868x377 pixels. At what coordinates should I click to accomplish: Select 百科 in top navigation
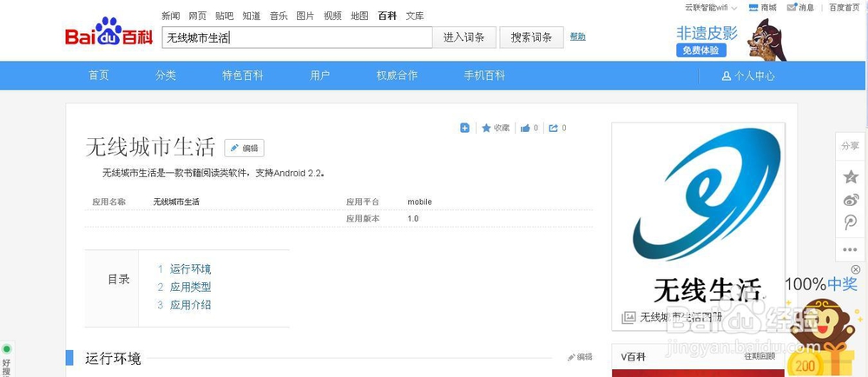(387, 16)
